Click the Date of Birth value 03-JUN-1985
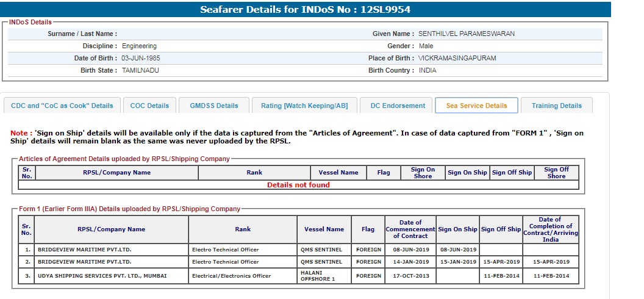Image resolution: width=644 pixels, height=299 pixels. tap(140, 59)
